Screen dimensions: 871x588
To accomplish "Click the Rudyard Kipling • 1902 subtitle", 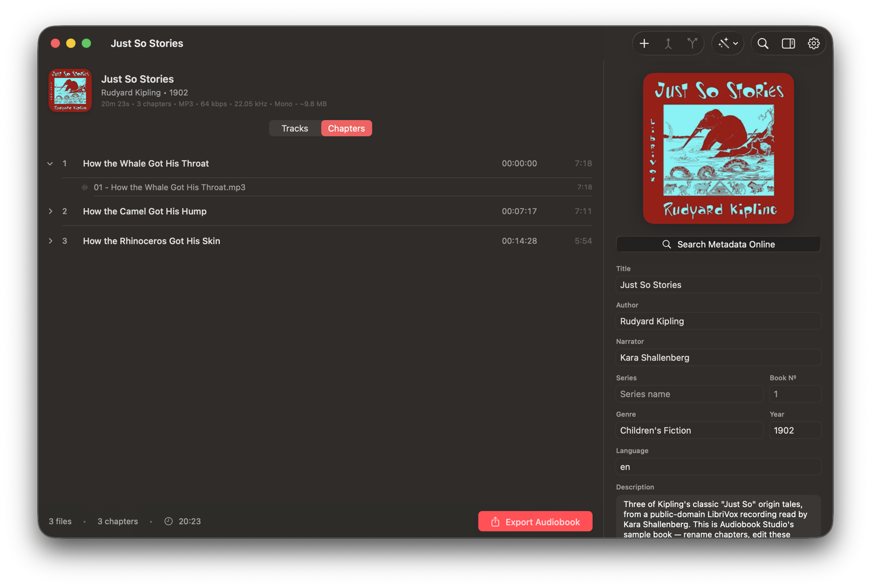I will [x=144, y=92].
